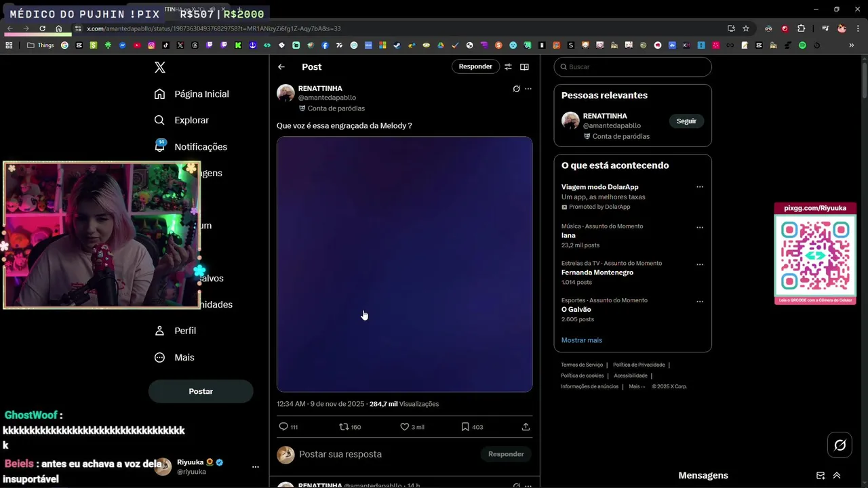The height and width of the screenshot is (488, 868).
Task: Open the TikTok bookmark
Action: tap(166, 45)
